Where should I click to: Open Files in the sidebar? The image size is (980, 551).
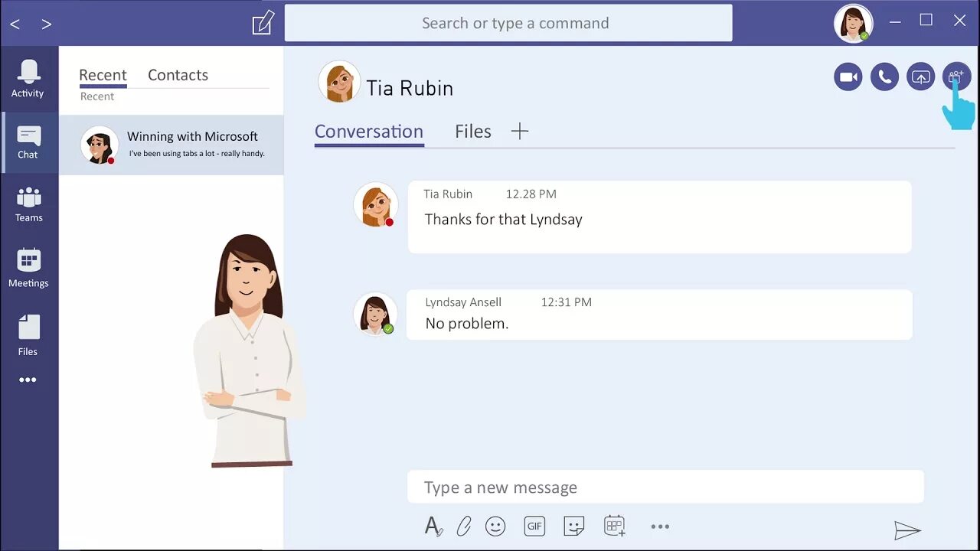28,335
